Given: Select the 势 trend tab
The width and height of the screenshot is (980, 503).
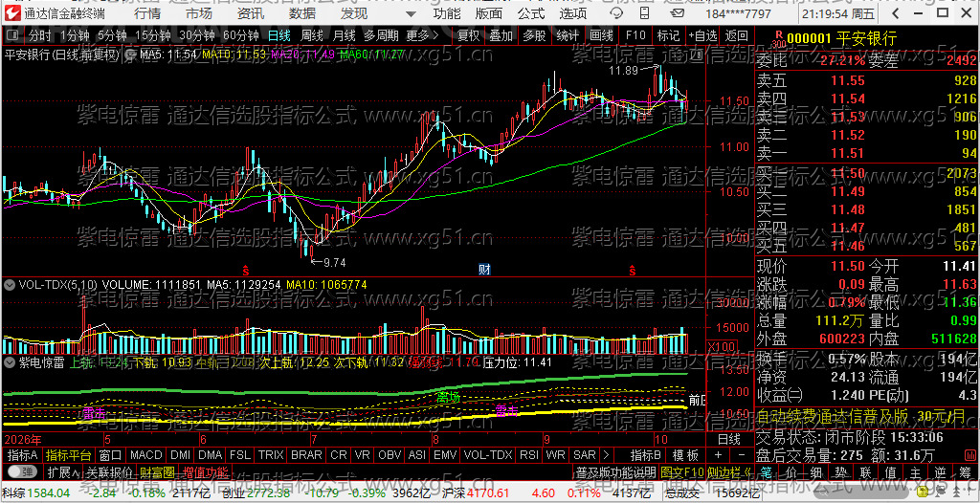Looking at the screenshot, I should (840, 471).
